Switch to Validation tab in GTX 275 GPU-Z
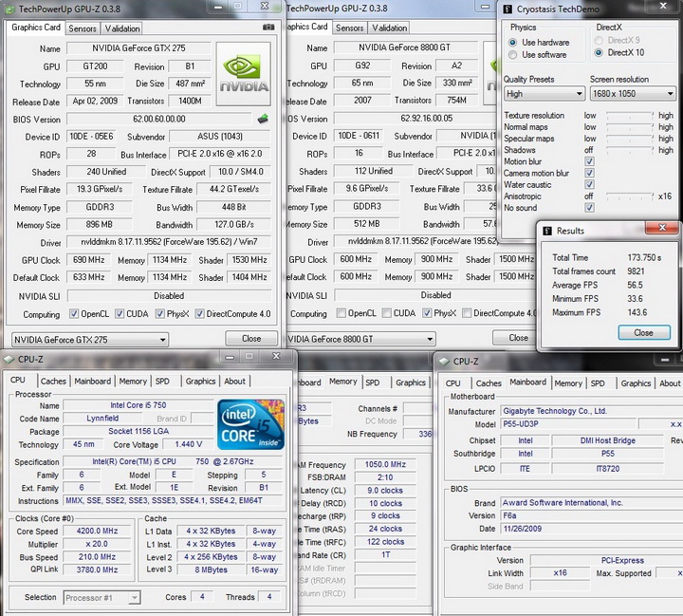Image resolution: width=683 pixels, height=616 pixels. click(122, 28)
